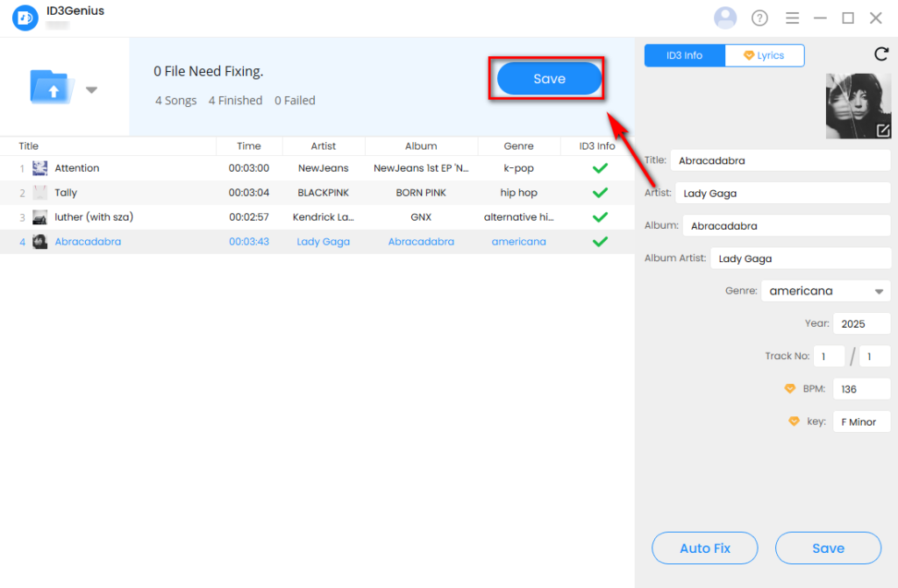This screenshot has height=588, width=898.
Task: Click the orange crown icon beside key
Action: click(x=794, y=421)
